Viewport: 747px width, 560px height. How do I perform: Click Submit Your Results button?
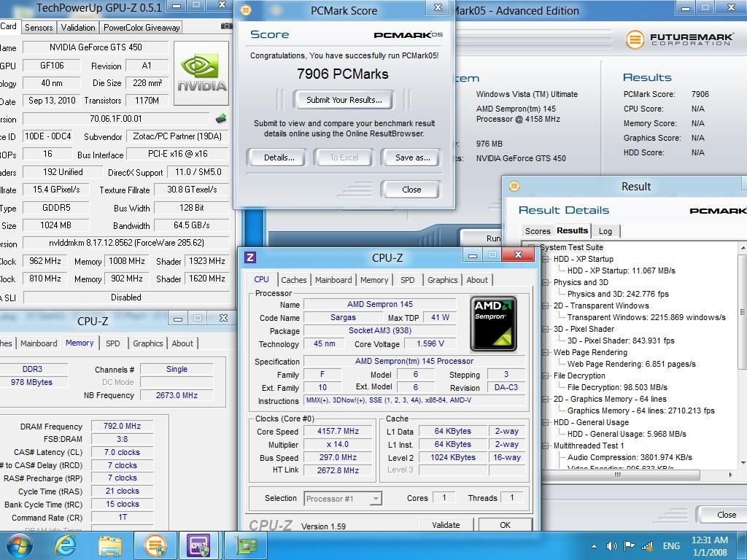click(344, 100)
